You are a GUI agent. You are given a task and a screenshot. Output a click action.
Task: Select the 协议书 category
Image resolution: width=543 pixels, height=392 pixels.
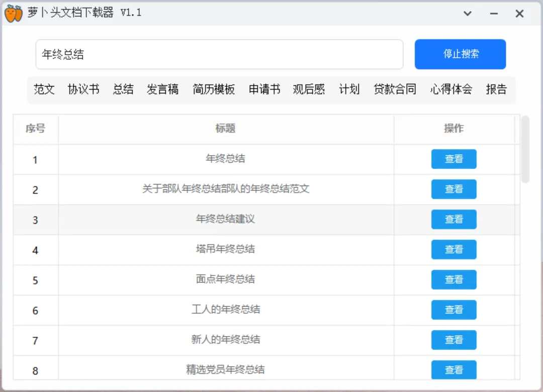click(83, 89)
